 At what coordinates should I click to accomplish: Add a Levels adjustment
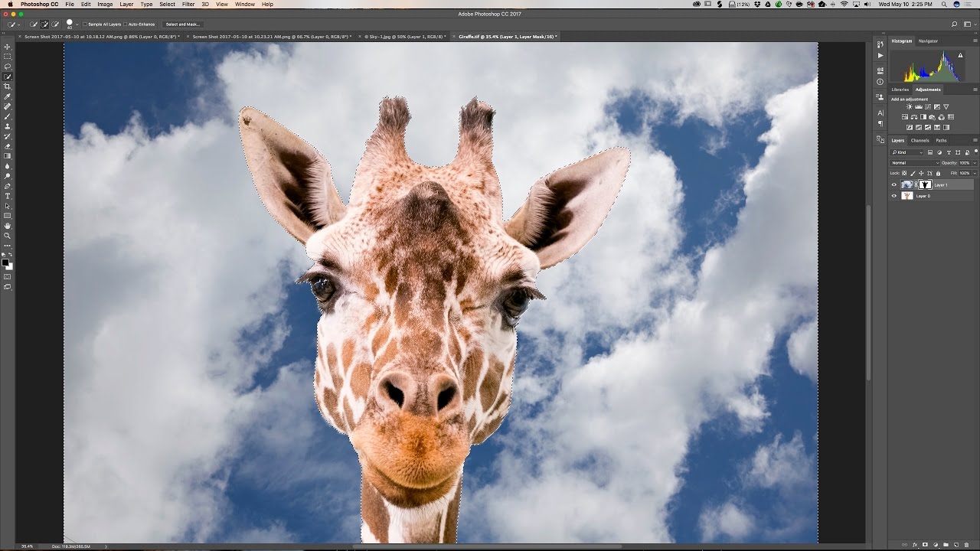click(x=919, y=107)
